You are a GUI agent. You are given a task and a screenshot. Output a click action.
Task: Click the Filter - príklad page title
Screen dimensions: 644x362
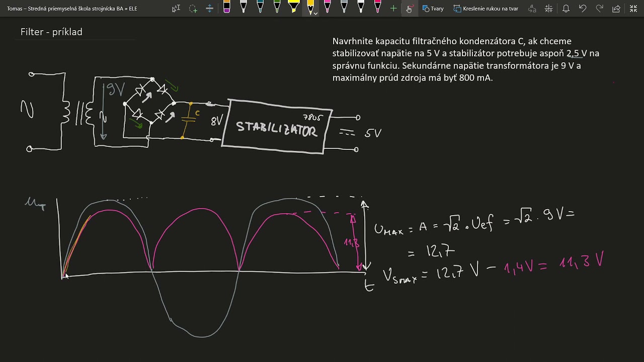(x=51, y=32)
